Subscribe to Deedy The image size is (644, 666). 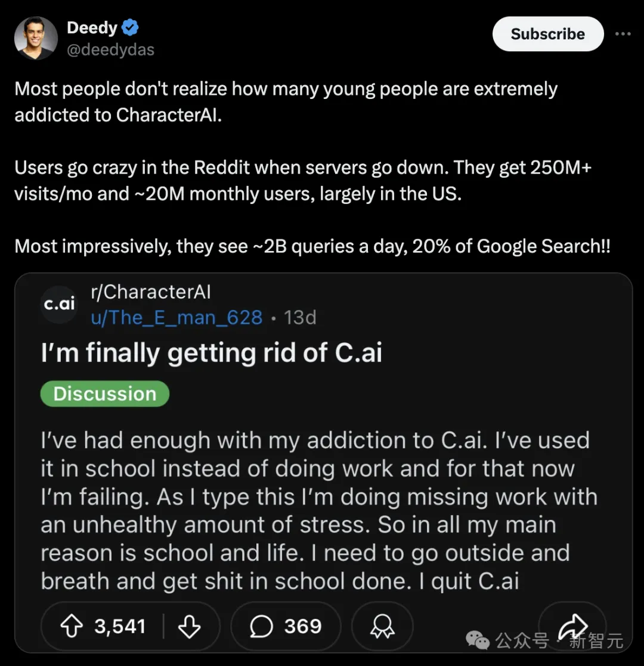(548, 34)
